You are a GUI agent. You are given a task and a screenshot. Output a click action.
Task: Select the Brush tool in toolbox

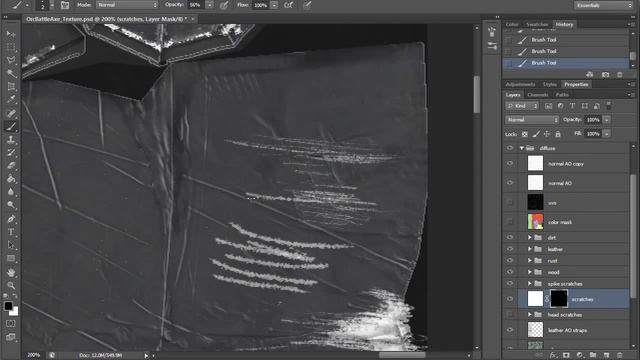11,126
